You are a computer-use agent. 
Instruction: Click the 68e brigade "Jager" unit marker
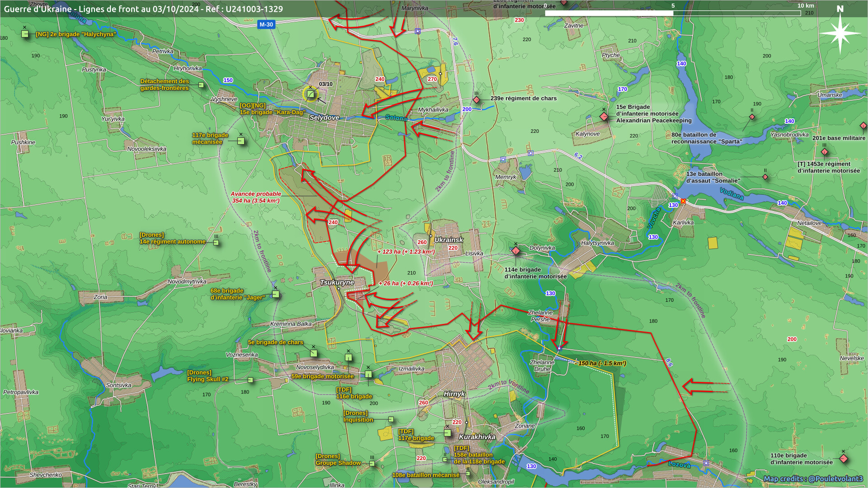tap(276, 294)
